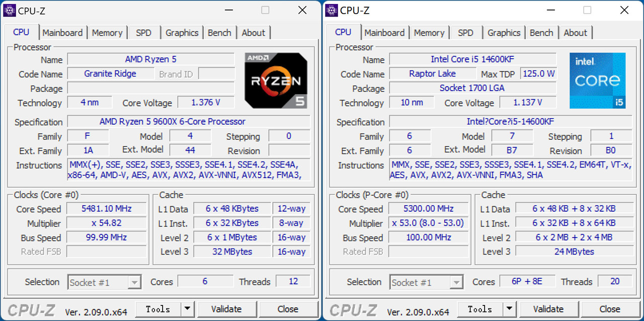Image resolution: width=644 pixels, height=321 pixels.
Task: Click Close button in right CPU-Z window
Action: click(610, 309)
